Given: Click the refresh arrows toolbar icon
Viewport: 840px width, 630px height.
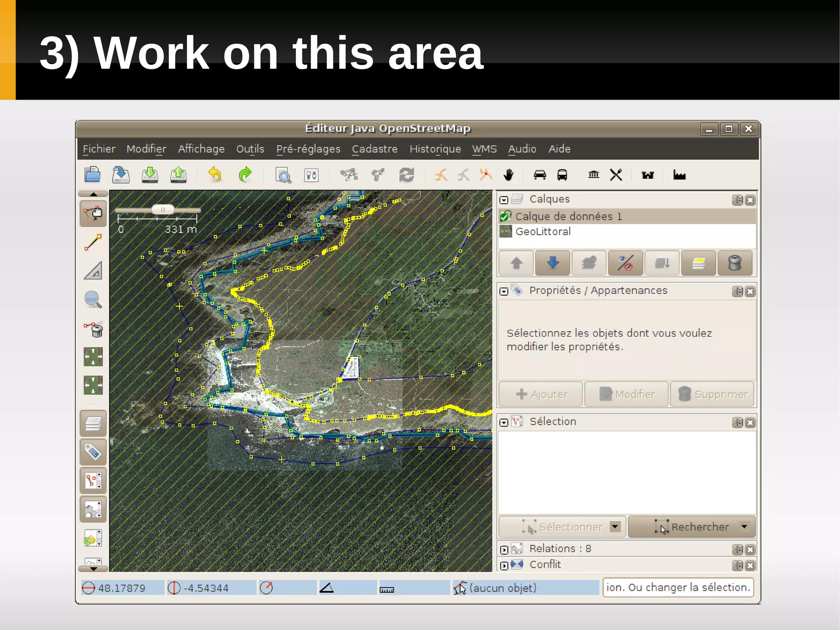Looking at the screenshot, I should (x=406, y=175).
